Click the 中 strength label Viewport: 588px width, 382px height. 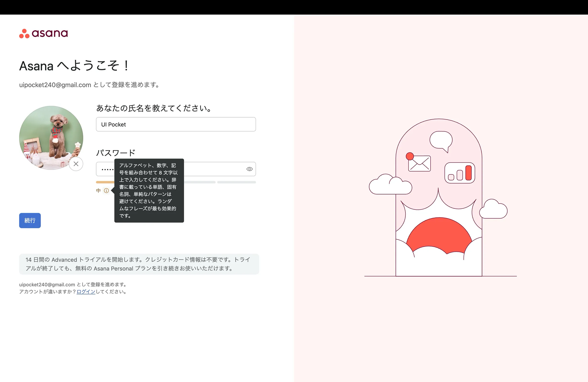98,191
